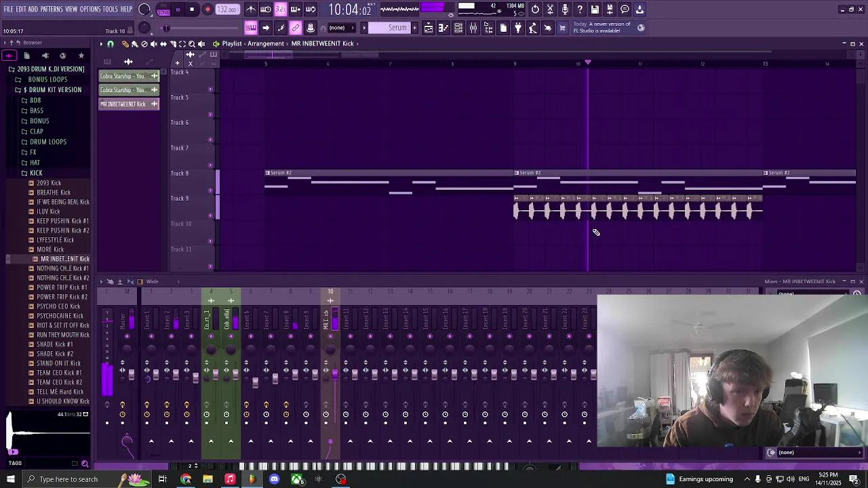
Task: Click the plus button beside Serum pattern
Action: pyautogui.click(x=416, y=28)
